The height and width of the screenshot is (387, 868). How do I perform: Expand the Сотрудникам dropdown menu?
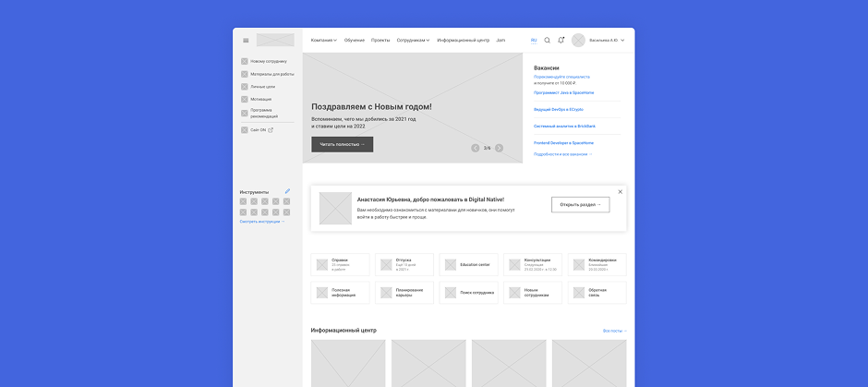pyautogui.click(x=413, y=41)
